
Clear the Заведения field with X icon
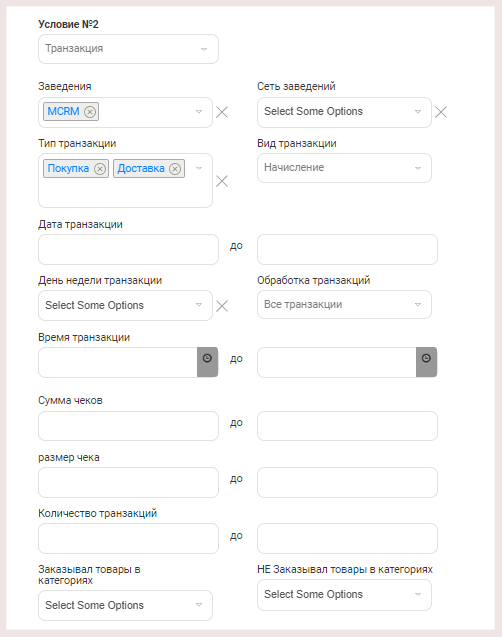[x=222, y=112]
